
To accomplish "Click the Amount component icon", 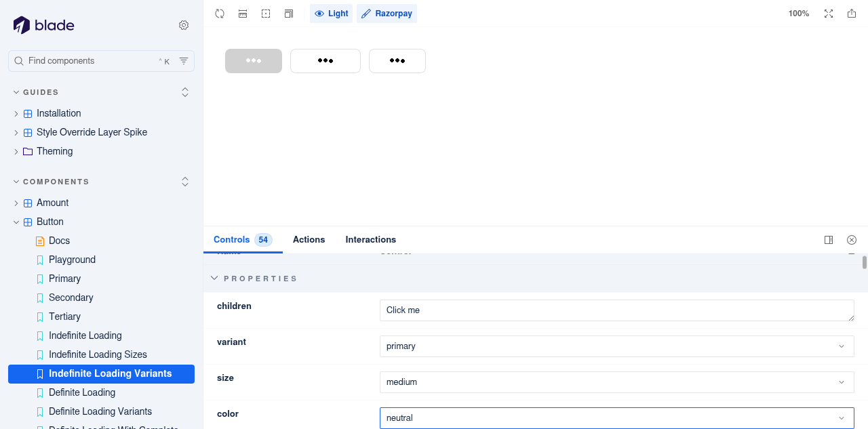I will pos(28,203).
